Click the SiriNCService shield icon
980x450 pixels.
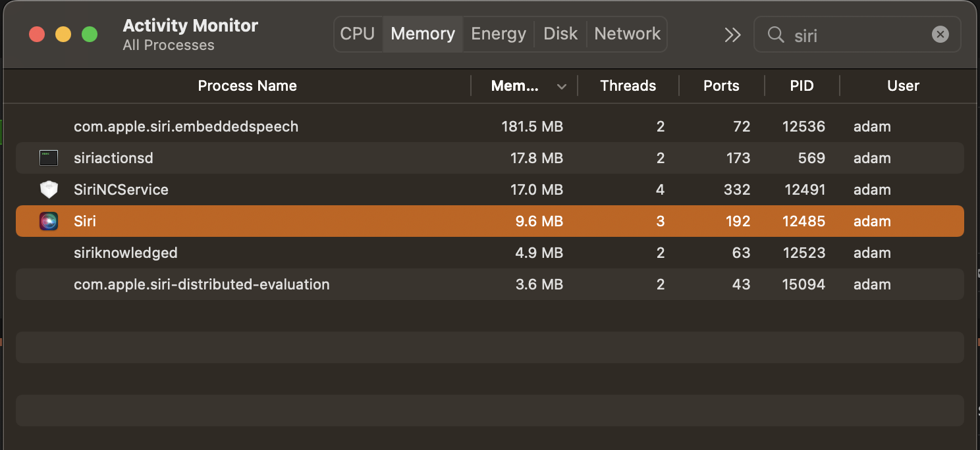point(49,189)
